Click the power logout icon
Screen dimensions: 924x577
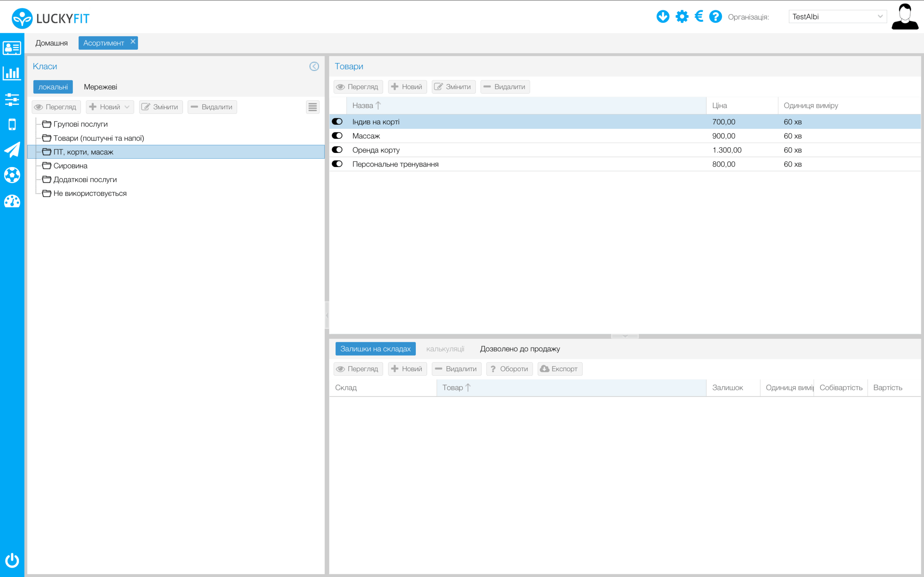pos(12,560)
